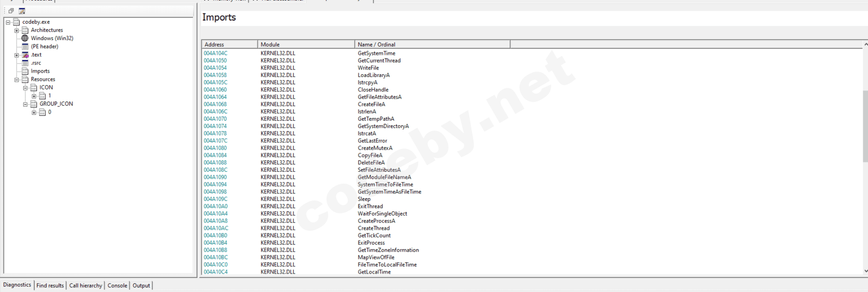Viewport: 868px width, 292px height.
Task: Select the WriteFile import name
Action: click(368, 68)
